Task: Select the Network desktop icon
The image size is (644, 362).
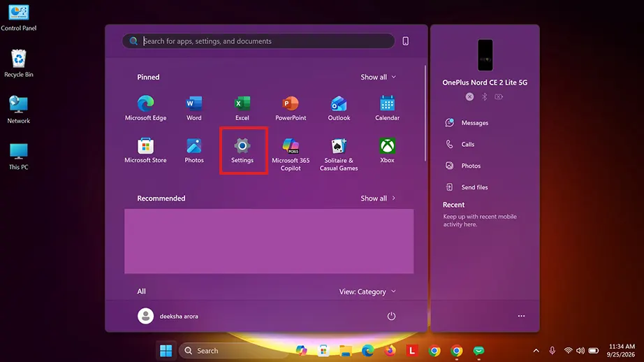Action: tap(18, 110)
